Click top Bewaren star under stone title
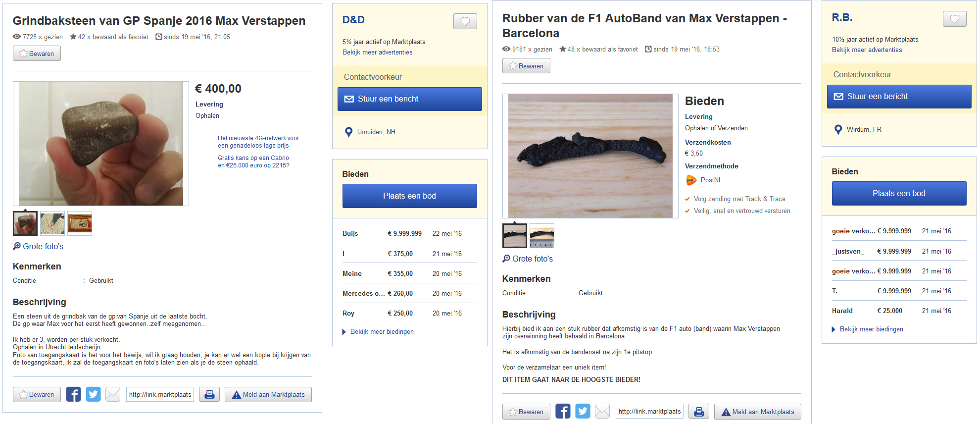The height and width of the screenshot is (425, 980). (x=37, y=53)
